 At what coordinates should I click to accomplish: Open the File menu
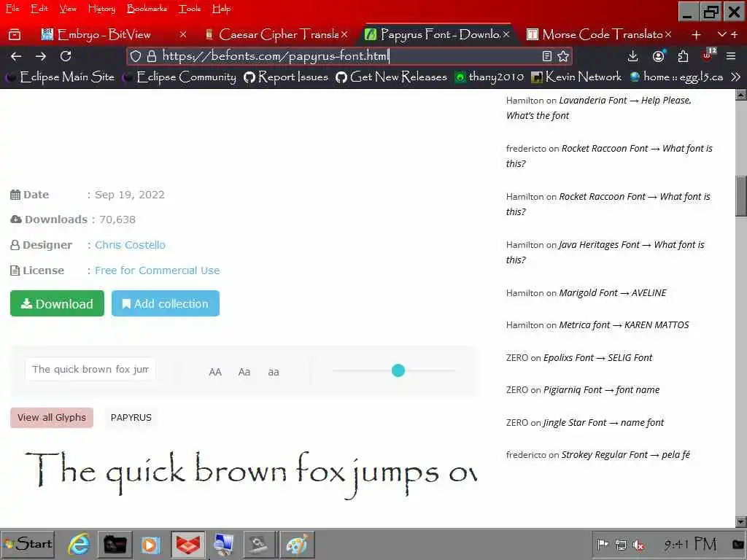12,9
